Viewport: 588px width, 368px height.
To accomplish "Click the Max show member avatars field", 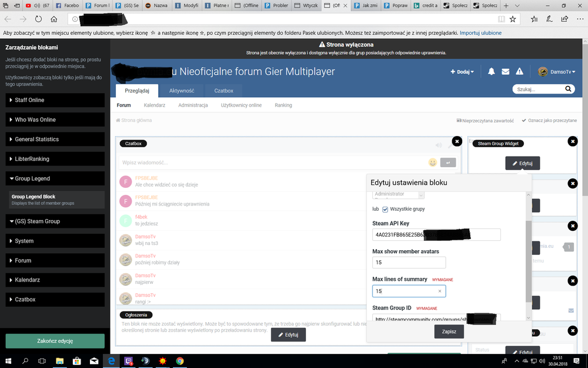I will (x=409, y=263).
